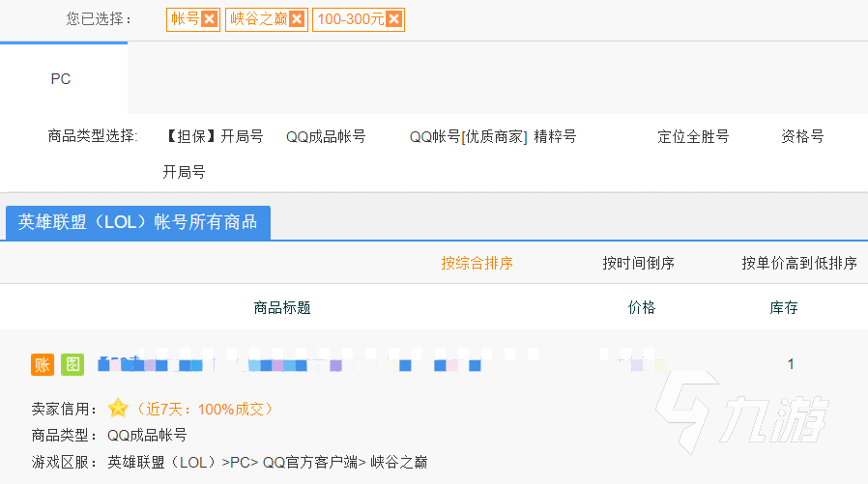The width and height of the screenshot is (868, 484).
Task: Remove the 帐号 filter tag
Action: coord(209,19)
